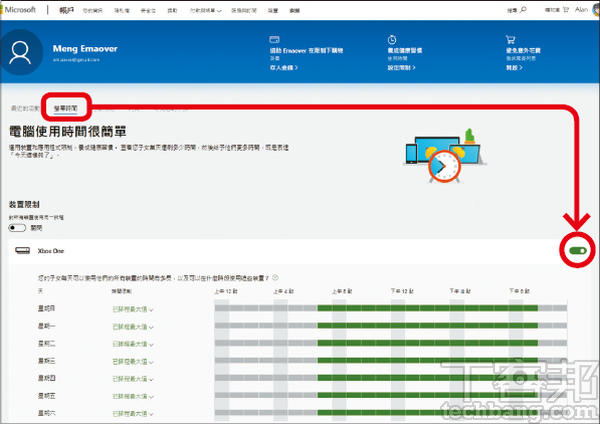Viewport: 600px width, 424px height.
Task: Click Meng Emaover's profile picture
Action: tap(20, 52)
